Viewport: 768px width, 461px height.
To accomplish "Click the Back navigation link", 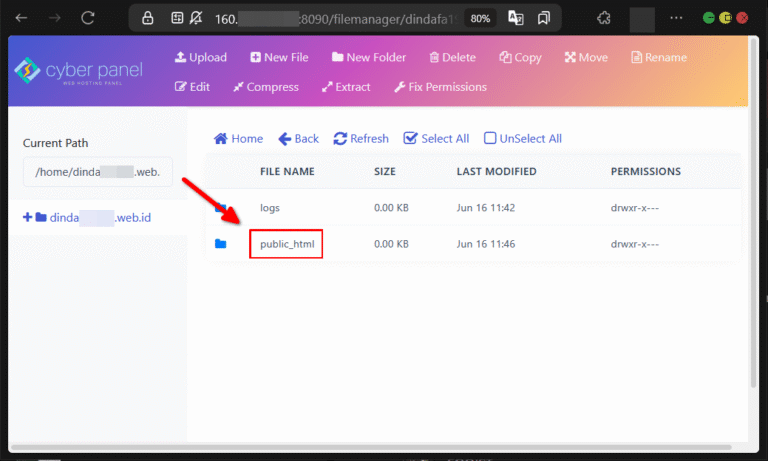I will 298,139.
